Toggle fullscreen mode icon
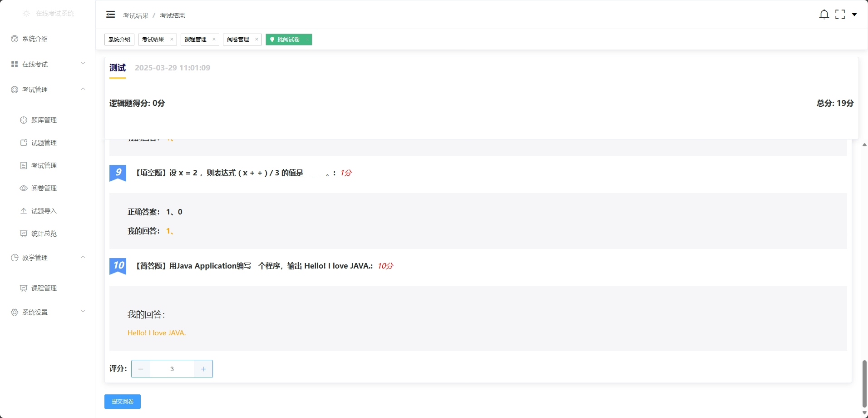This screenshot has width=868, height=418. tap(840, 15)
